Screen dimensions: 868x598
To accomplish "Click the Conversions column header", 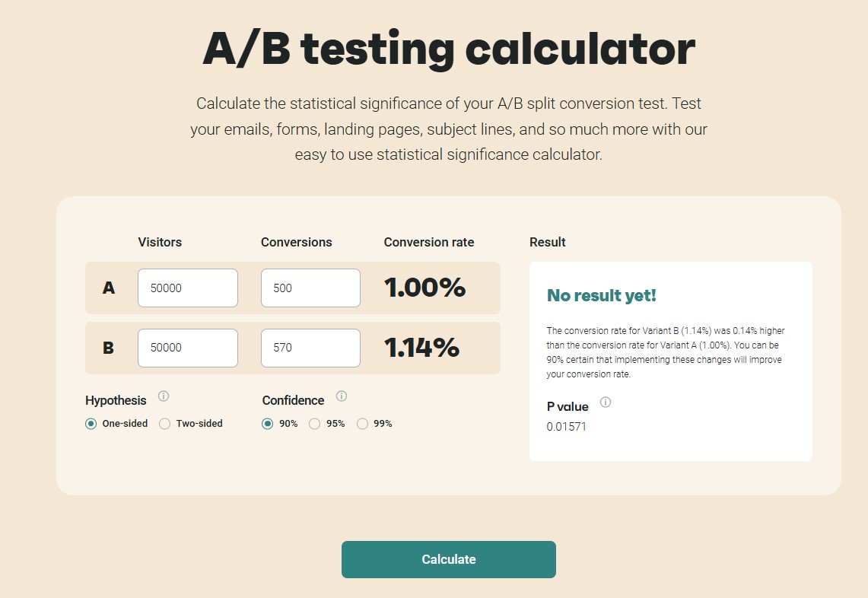I will point(297,242).
